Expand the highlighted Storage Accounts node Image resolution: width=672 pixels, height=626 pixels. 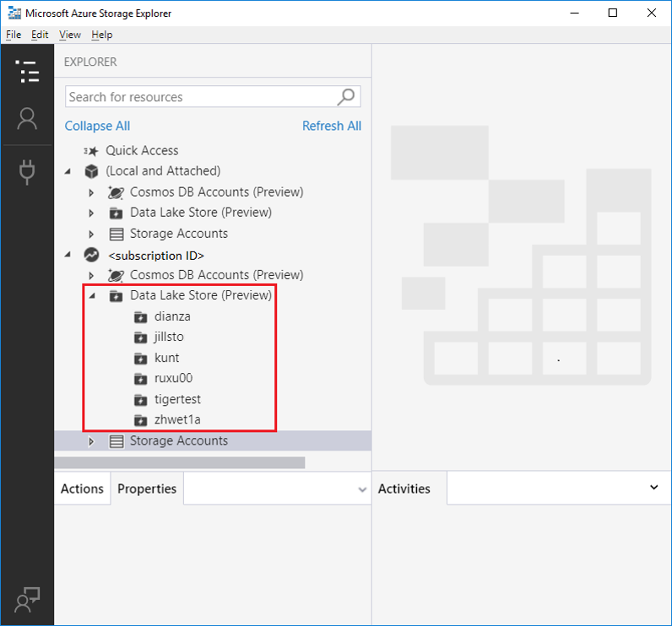click(x=91, y=441)
